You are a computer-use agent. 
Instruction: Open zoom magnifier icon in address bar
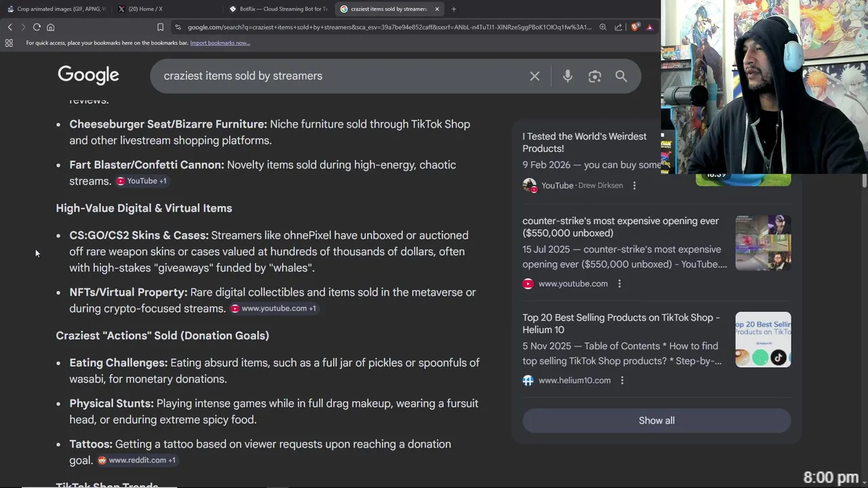603,27
